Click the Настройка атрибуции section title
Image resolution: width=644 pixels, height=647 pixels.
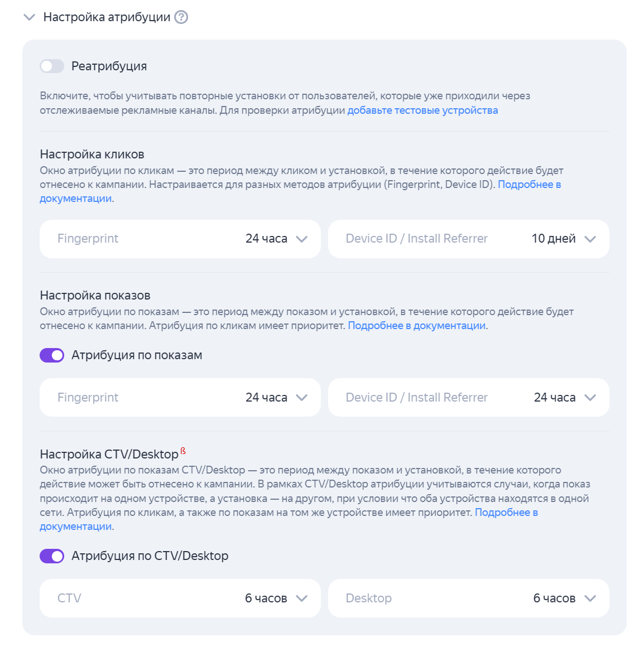click(107, 17)
